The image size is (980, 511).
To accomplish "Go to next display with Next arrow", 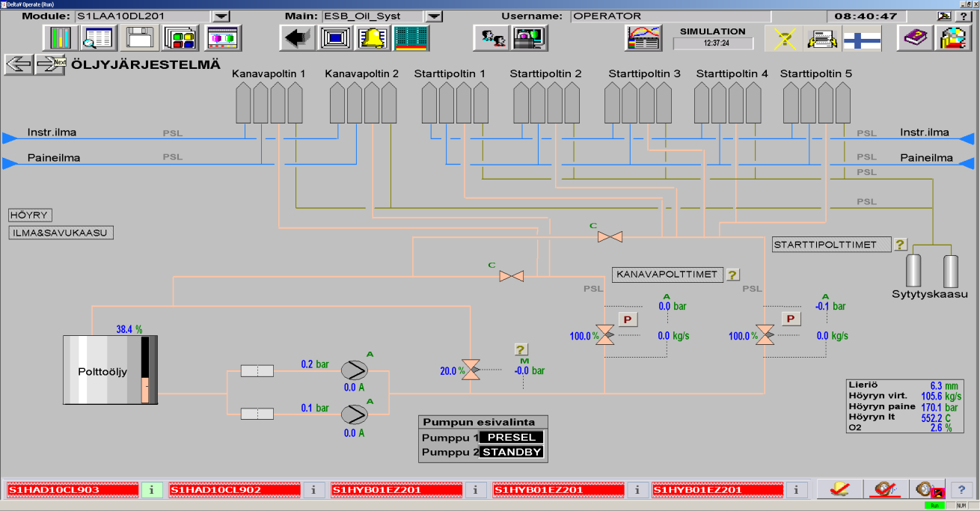I will pyautogui.click(x=52, y=64).
